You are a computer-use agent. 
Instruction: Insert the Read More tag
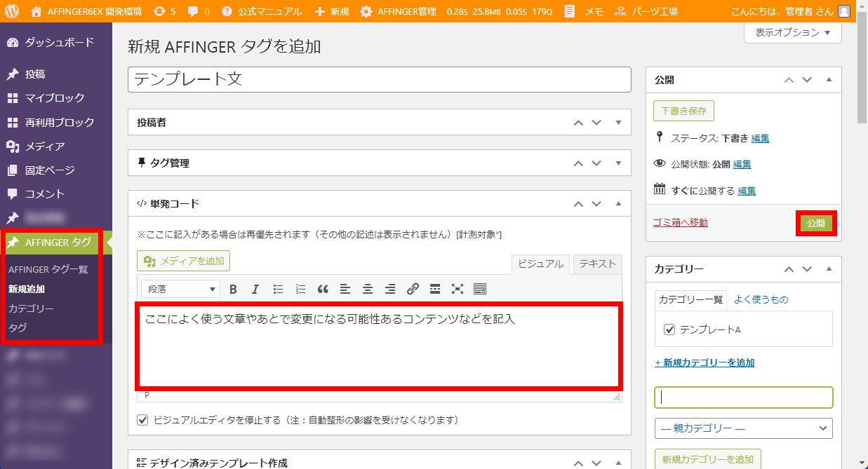pyautogui.click(x=435, y=289)
